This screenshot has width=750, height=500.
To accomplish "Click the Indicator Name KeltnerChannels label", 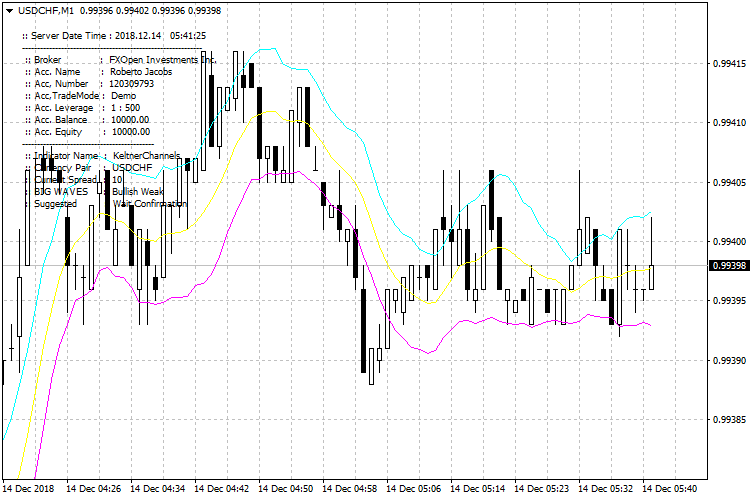I will pos(107,156).
